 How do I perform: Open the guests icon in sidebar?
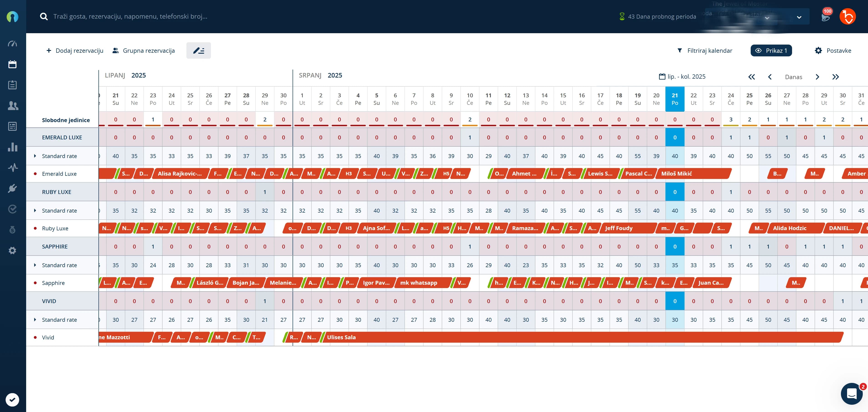click(x=13, y=106)
